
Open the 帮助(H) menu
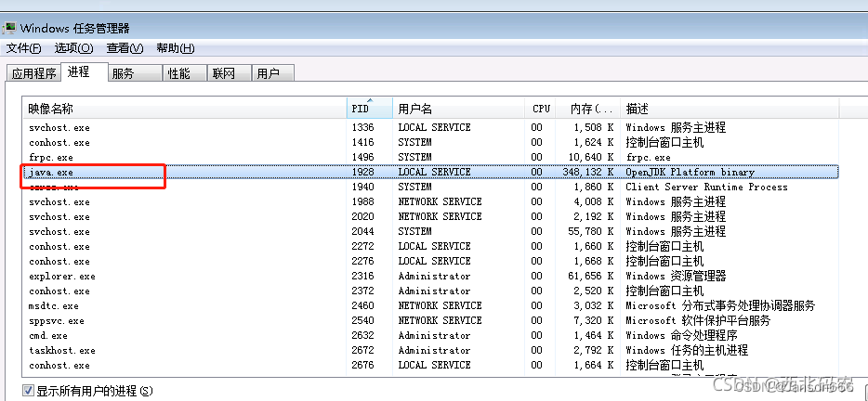pyautogui.click(x=176, y=48)
